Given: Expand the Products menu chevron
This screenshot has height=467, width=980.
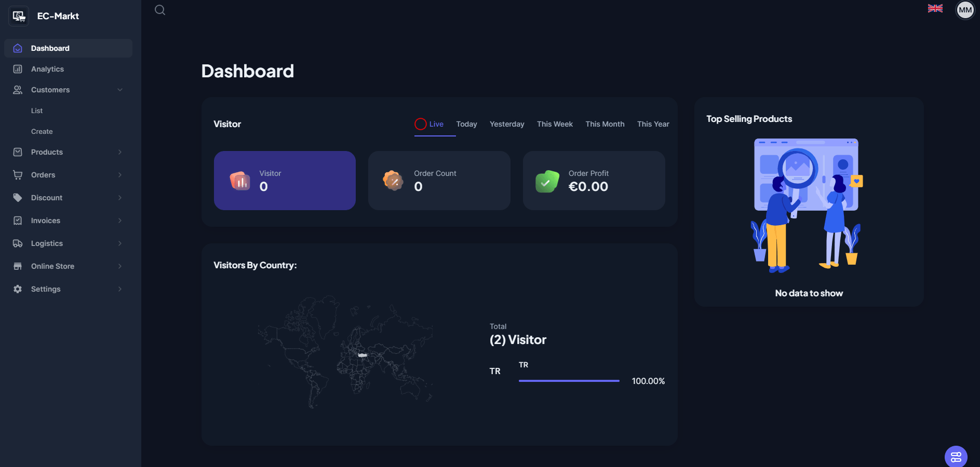Looking at the screenshot, I should tap(120, 152).
